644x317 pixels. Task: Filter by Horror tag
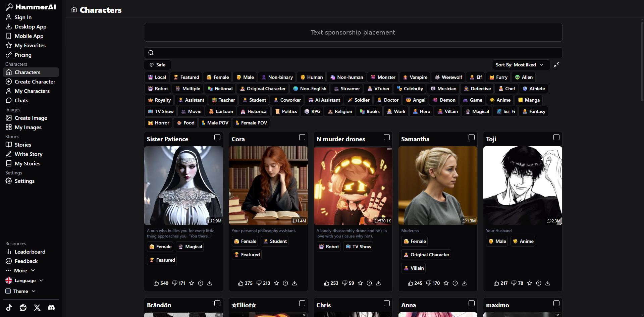(x=158, y=123)
